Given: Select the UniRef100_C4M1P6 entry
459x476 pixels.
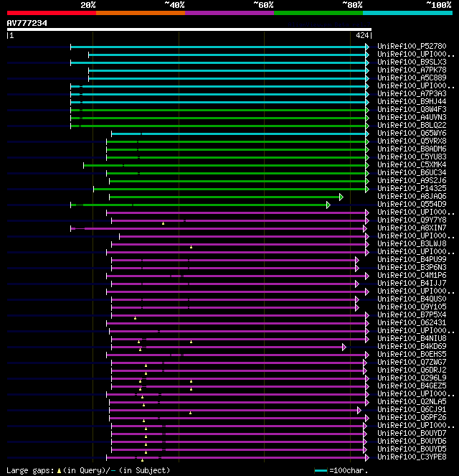Looking at the screenshot, I should point(412,275).
